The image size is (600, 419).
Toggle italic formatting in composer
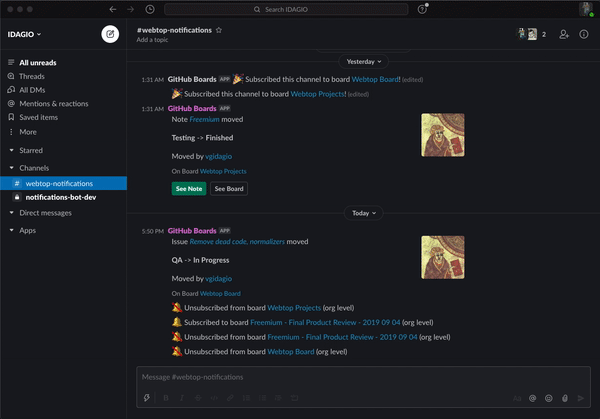(x=182, y=398)
